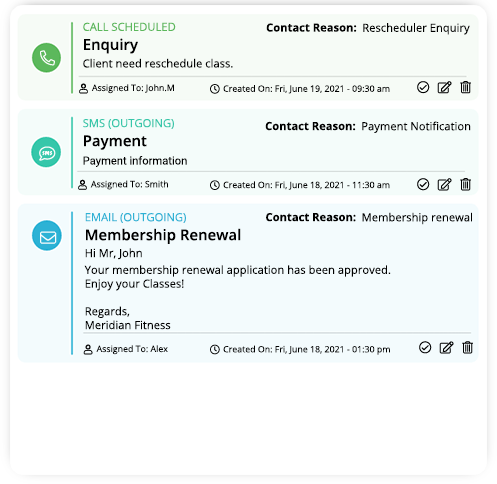This screenshot has width=497, height=484.
Task: Delete the Payment SMS entry
Action: pos(465,184)
